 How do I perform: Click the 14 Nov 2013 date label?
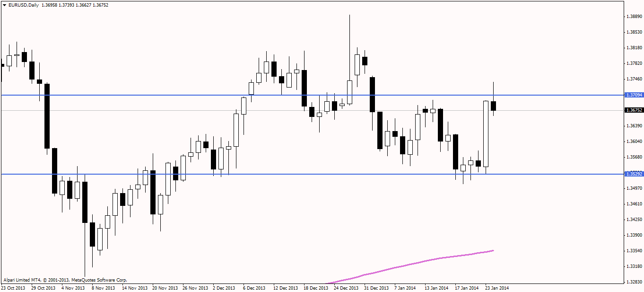coord(135,288)
